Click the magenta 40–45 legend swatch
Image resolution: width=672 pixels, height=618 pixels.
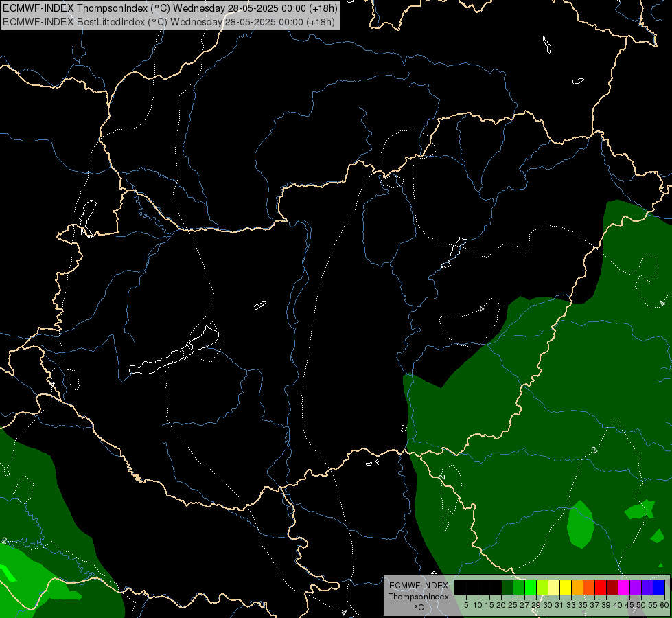(x=624, y=587)
